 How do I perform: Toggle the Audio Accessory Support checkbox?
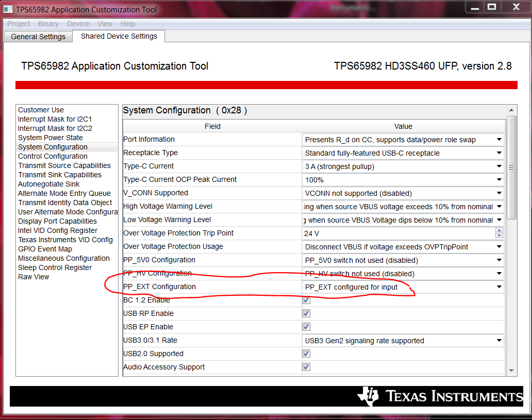click(x=306, y=367)
